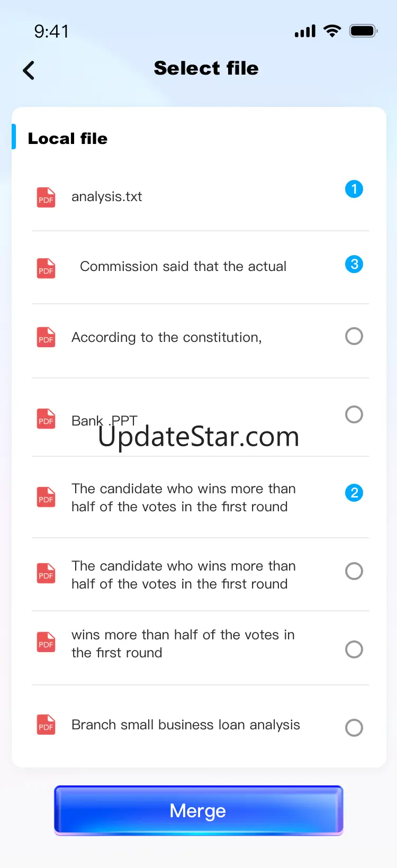
Task: Tap the battery icon in the status bar
Action: 363,31
